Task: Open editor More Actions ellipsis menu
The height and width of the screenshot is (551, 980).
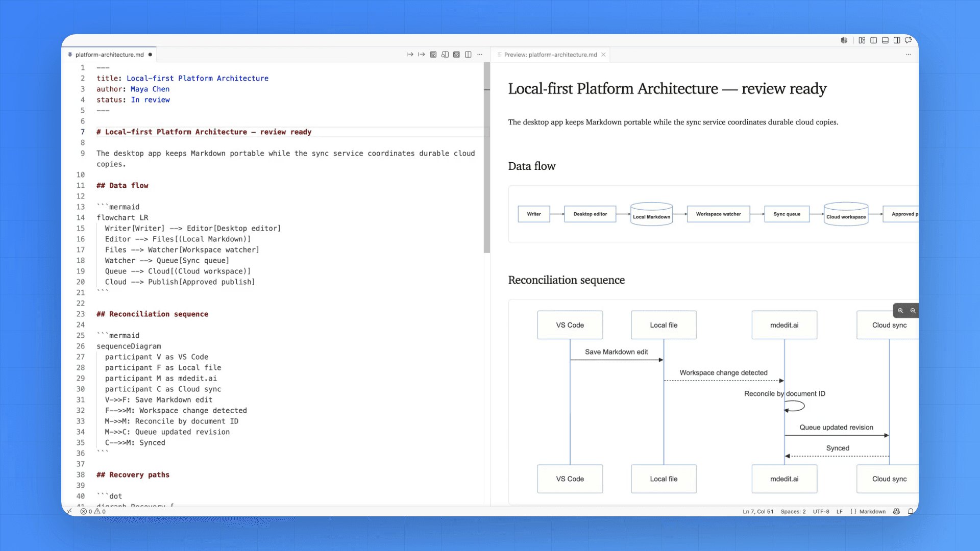Action: pyautogui.click(x=480, y=55)
